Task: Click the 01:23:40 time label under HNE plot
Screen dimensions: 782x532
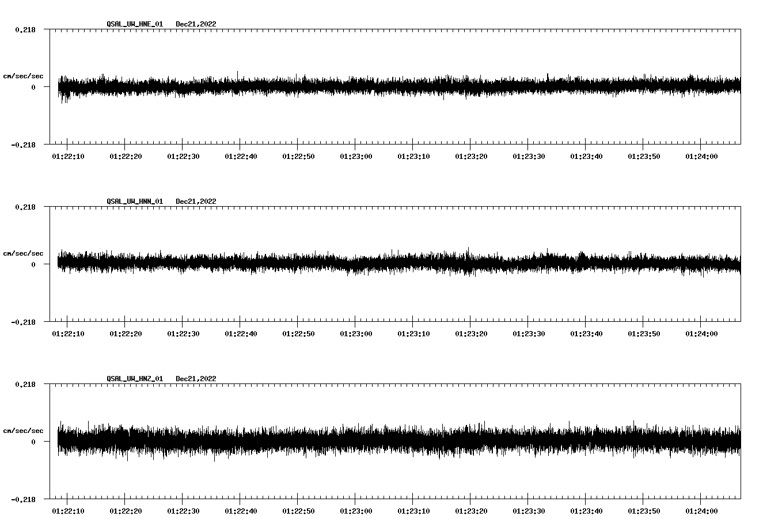Action: point(586,156)
